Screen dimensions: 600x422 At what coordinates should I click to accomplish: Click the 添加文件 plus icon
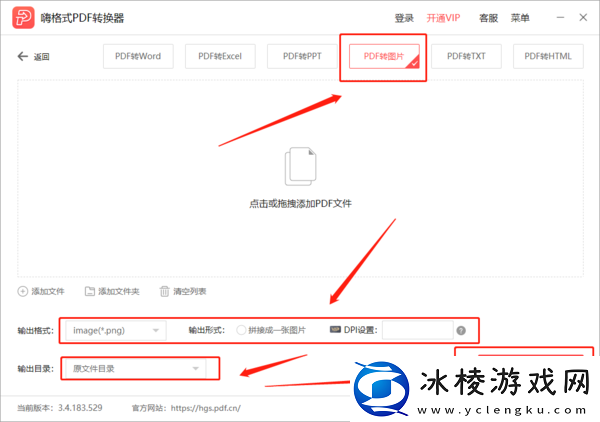click(x=23, y=292)
